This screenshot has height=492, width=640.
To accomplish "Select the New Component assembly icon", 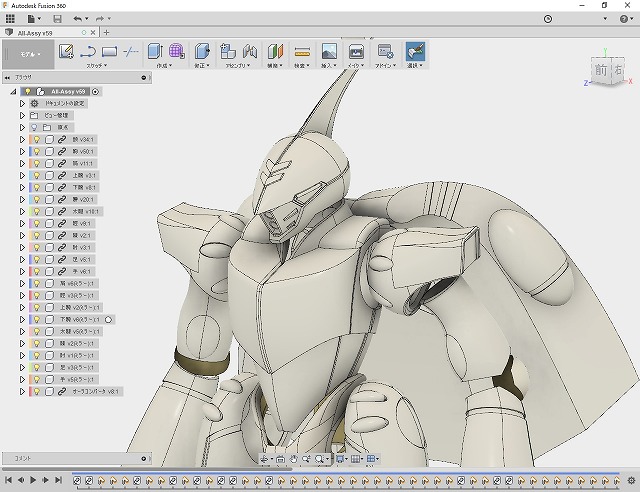I will 228,51.
